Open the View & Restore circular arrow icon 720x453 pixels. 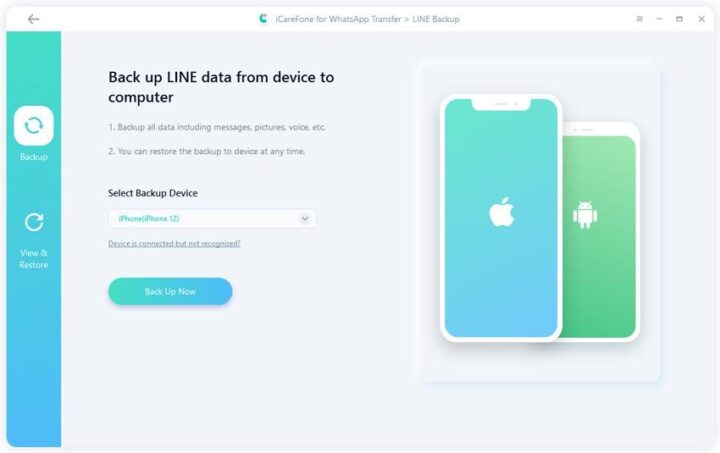34,222
